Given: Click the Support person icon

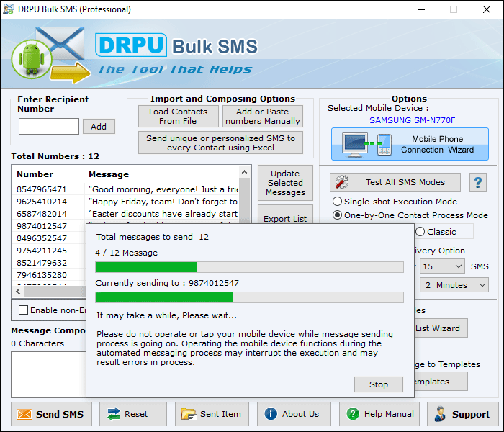Looking at the screenshot, I should pos(440,414).
